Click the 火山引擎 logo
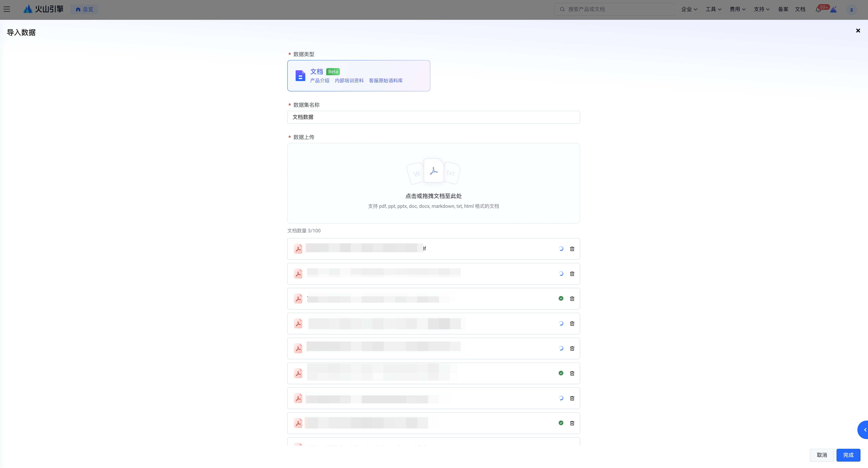Viewport: 868px width, 468px height. [x=43, y=9]
